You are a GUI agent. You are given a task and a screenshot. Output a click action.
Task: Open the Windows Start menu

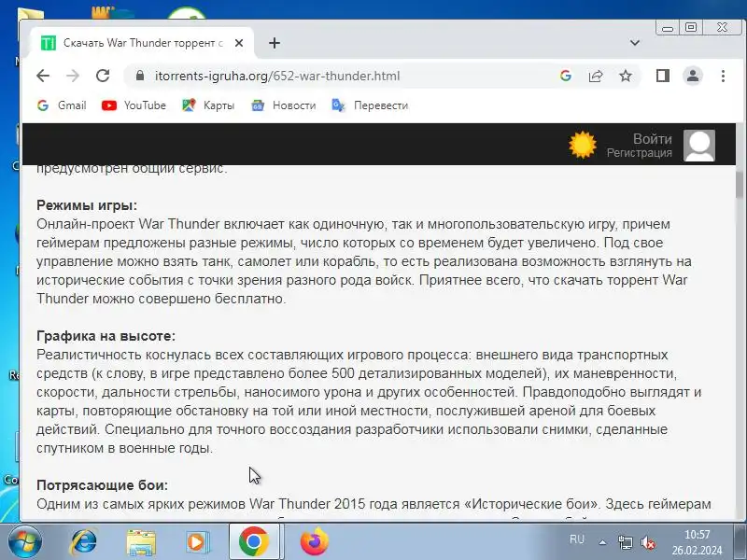[x=25, y=541]
